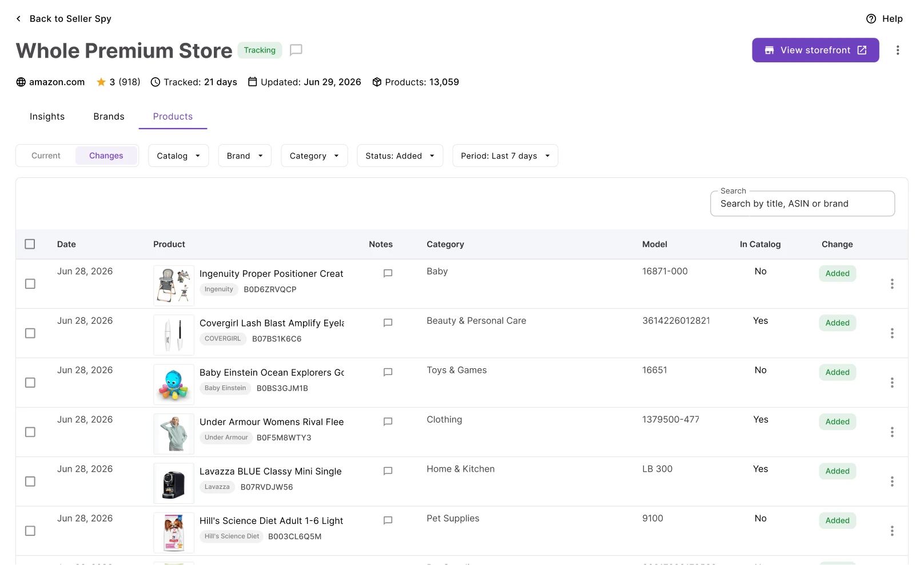Open row actions for Covergirl Lash Blast
Viewport: 924px width, 565px height.
point(892,333)
